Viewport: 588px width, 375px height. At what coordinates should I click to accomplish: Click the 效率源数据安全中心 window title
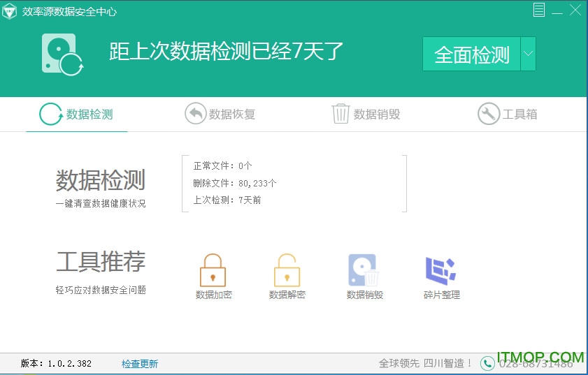69,12
